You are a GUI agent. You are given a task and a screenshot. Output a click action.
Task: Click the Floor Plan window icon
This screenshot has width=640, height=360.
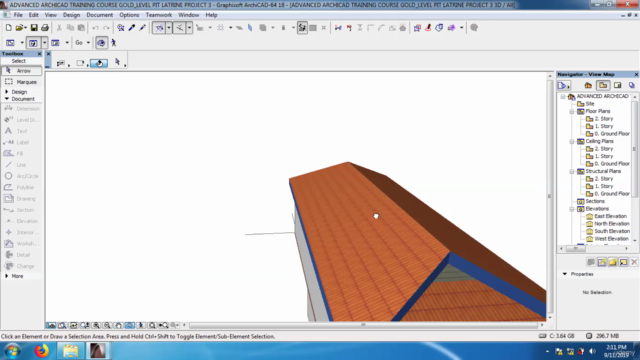pyautogui.click(x=10, y=42)
